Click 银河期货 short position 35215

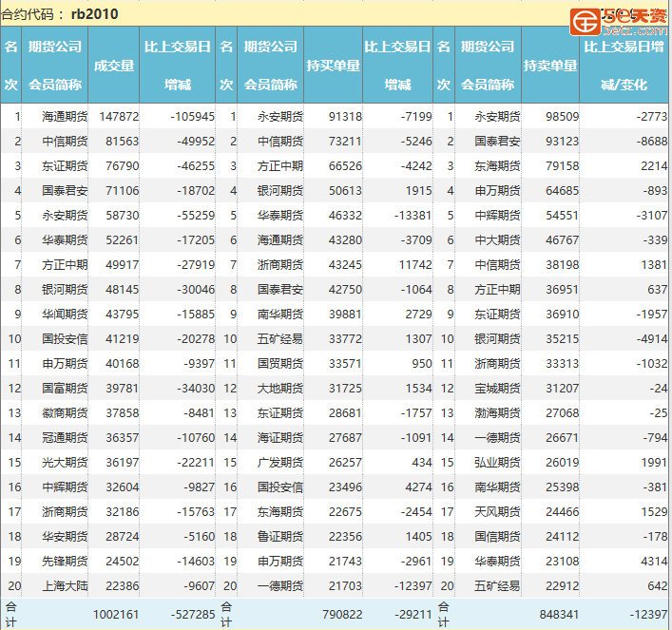[x=563, y=339]
